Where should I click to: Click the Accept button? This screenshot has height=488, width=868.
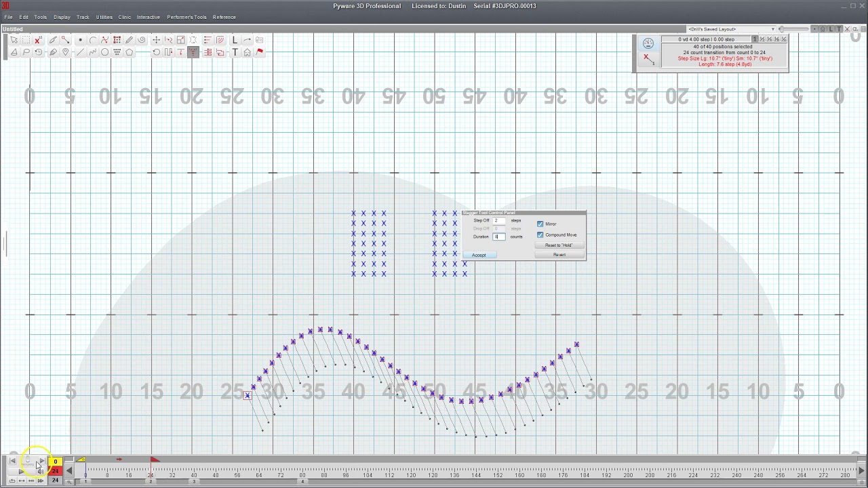tap(479, 255)
